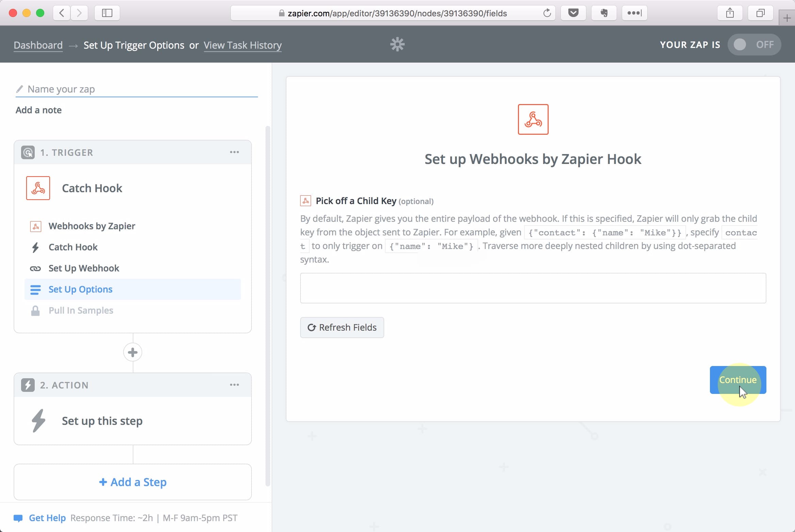Open Set up this step action card
Viewport: 795px width, 532px height.
(133, 421)
